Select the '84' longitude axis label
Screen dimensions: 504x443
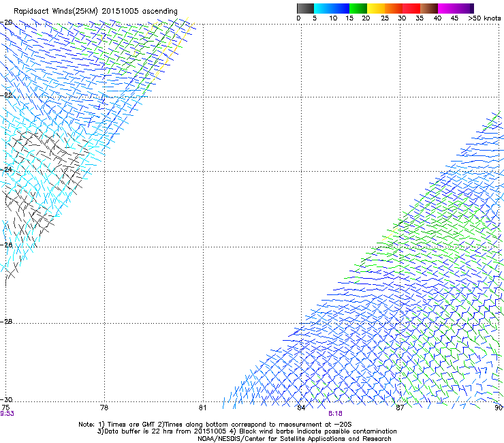[x=301, y=408]
